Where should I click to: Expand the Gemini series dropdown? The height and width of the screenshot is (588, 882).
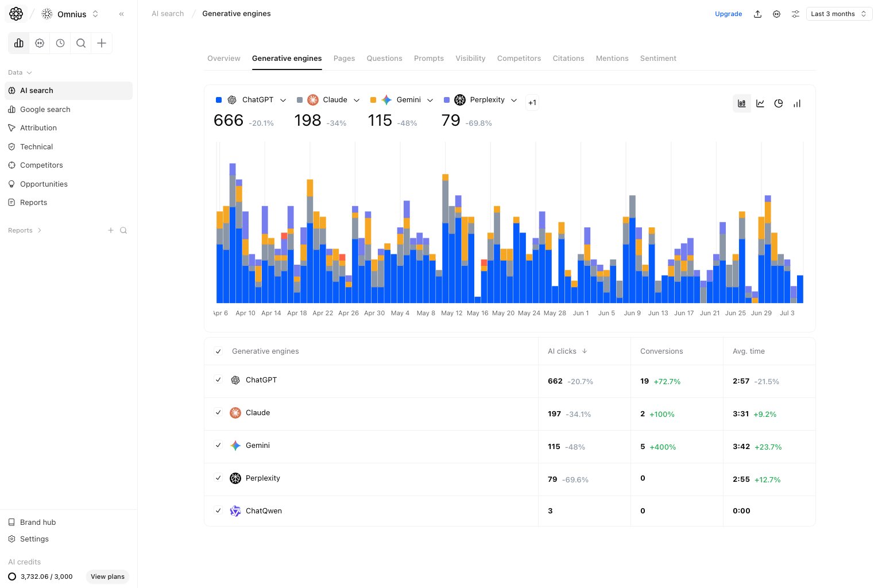click(x=430, y=100)
